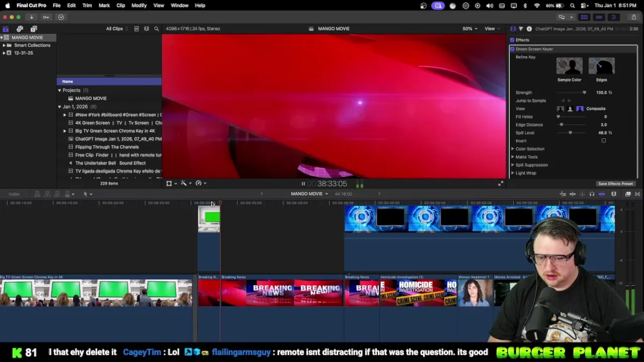Image resolution: width=644 pixels, height=362 pixels.
Task: Switch keyer View to Original
Action: tap(560, 109)
